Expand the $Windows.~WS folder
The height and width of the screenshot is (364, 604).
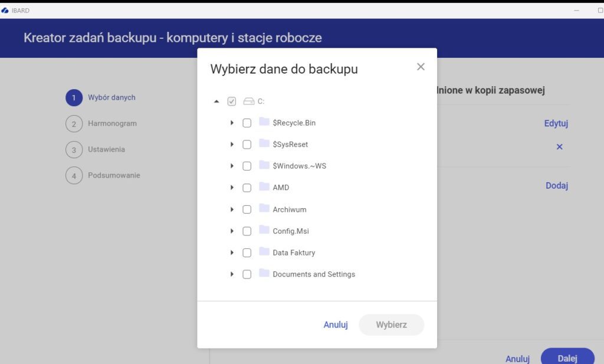pyautogui.click(x=232, y=166)
